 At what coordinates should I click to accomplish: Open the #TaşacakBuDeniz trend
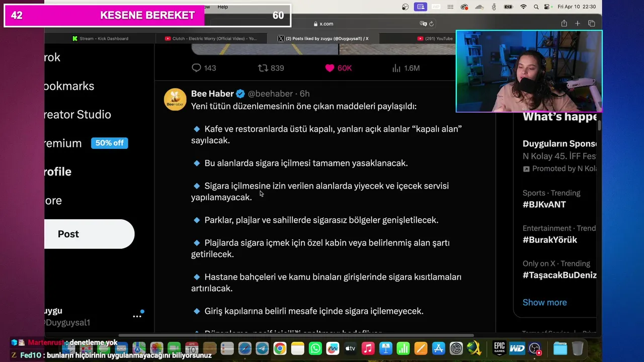(559, 275)
